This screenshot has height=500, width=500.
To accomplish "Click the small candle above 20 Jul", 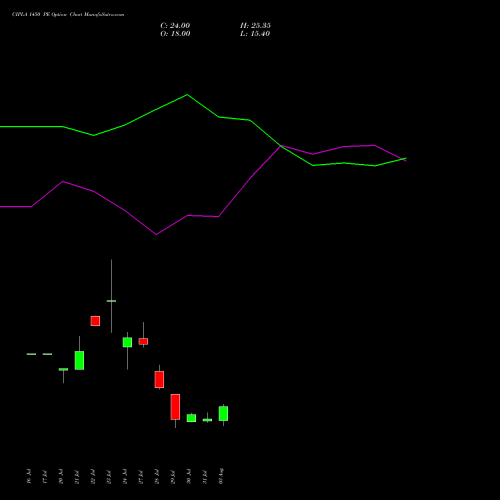I will (63, 369).
